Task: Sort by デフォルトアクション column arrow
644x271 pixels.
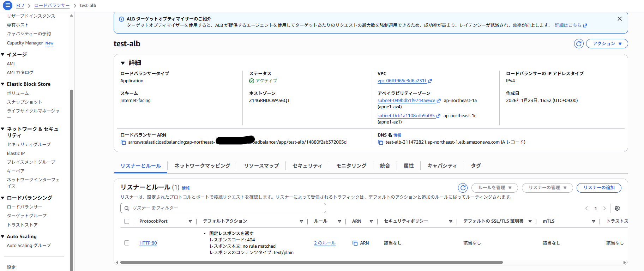Action: [x=301, y=222]
